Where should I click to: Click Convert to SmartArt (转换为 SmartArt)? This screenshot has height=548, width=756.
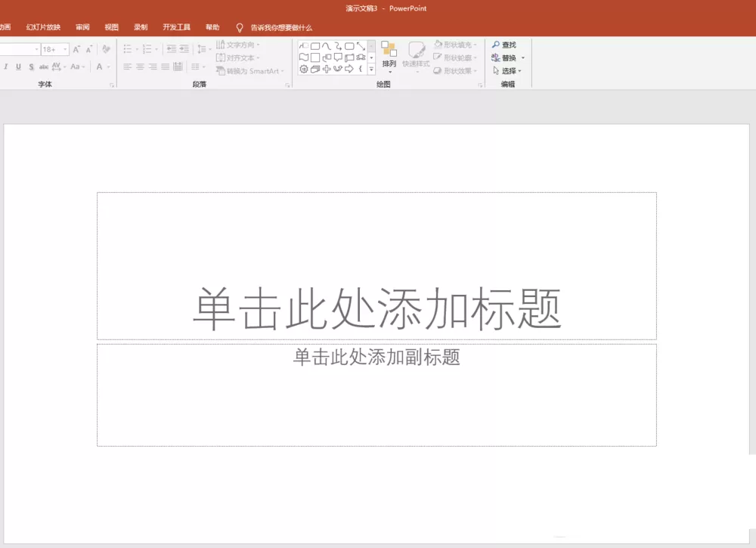pos(250,71)
